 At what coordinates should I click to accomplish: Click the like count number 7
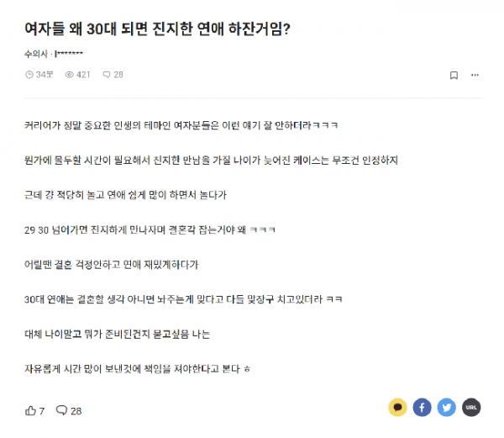[x=42, y=411]
